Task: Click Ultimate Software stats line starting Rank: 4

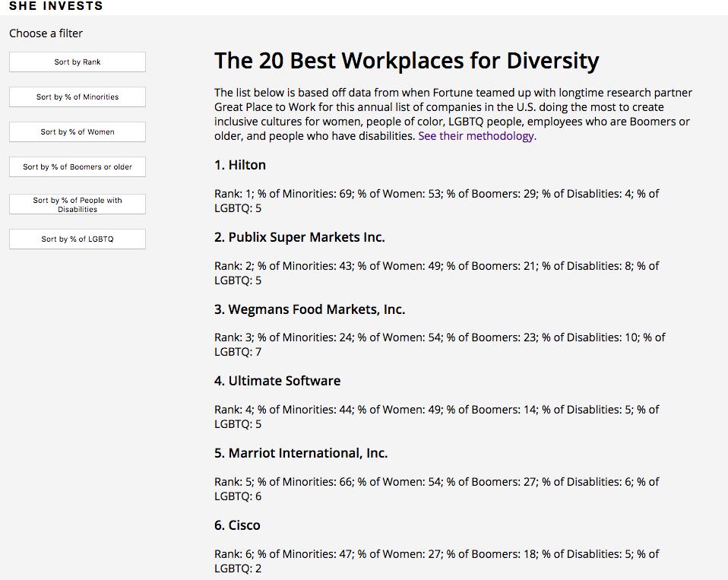Action: click(436, 417)
